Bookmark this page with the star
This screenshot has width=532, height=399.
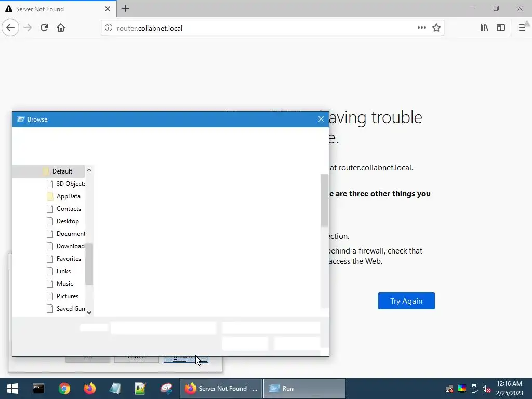tap(436, 28)
